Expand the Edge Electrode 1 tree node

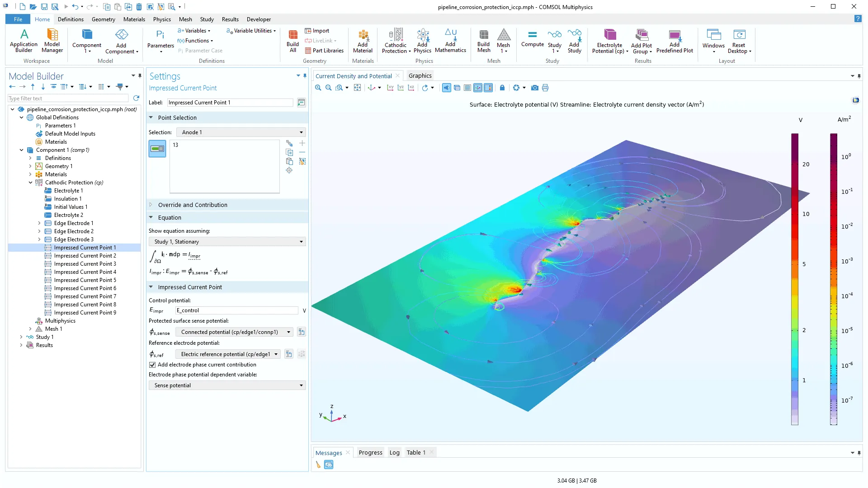click(39, 223)
